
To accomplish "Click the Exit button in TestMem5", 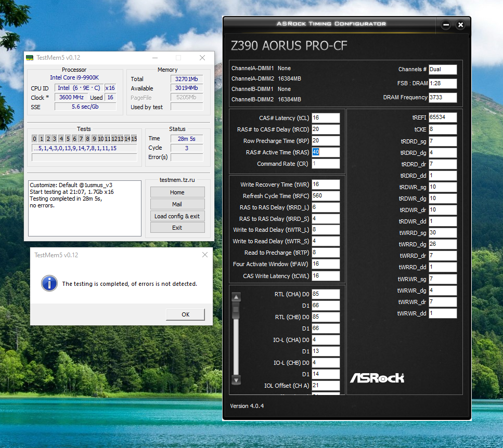I will click(177, 228).
